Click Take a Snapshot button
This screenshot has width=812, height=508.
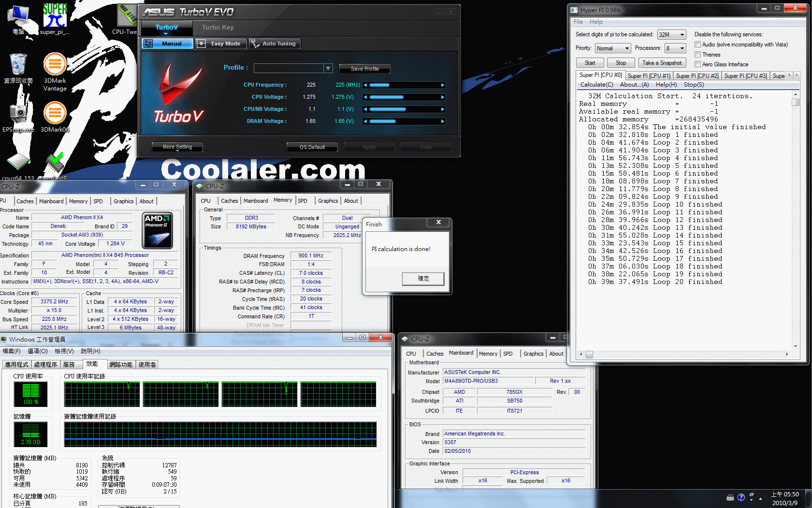662,63
